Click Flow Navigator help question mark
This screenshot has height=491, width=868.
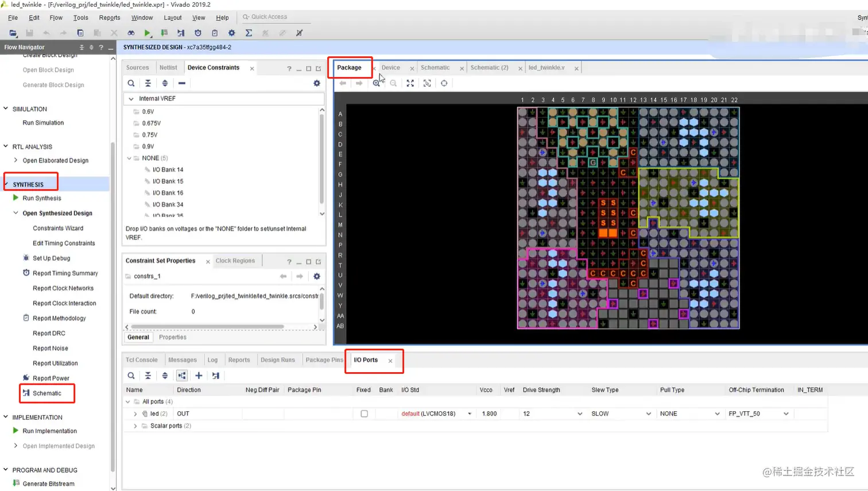(101, 47)
